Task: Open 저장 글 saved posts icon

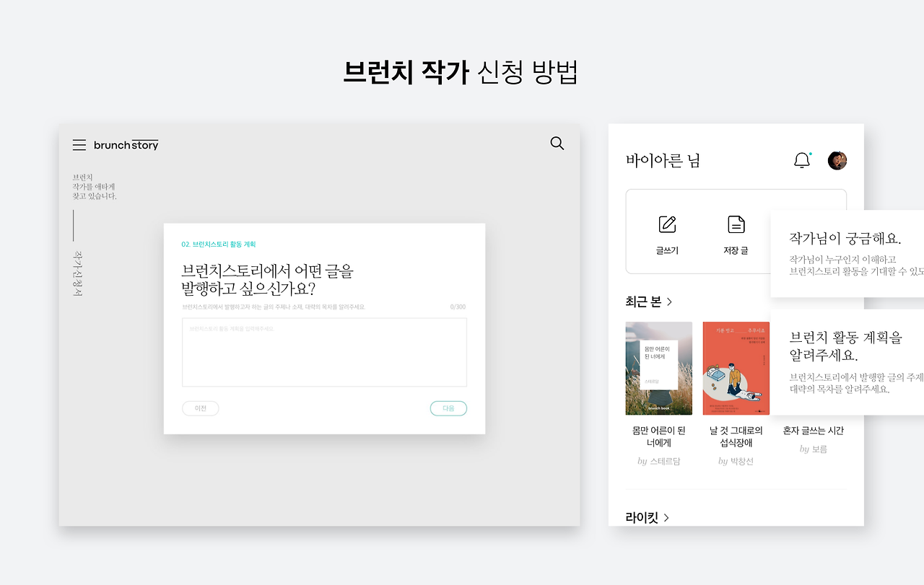Action: coord(735,224)
